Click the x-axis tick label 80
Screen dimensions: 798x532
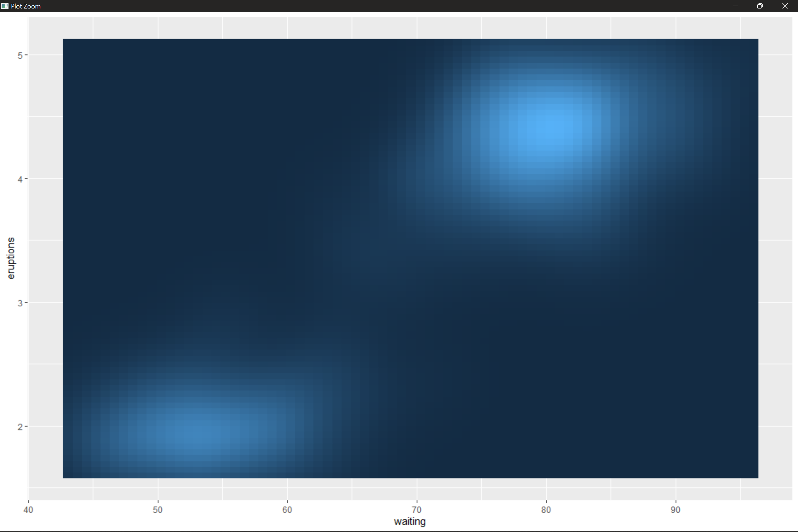546,510
